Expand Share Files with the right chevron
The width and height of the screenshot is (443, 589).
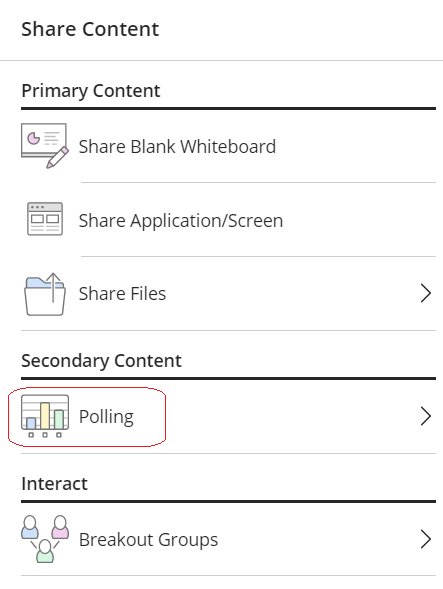(x=426, y=293)
